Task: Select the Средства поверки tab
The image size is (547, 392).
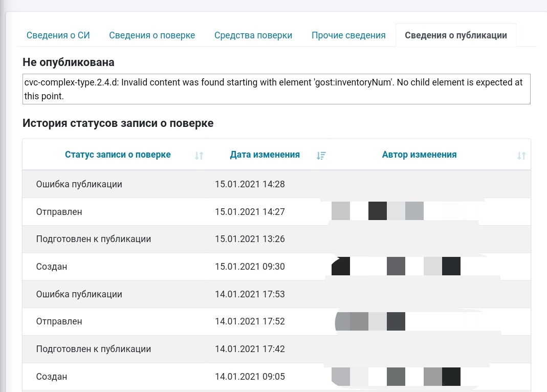Action: click(x=253, y=35)
